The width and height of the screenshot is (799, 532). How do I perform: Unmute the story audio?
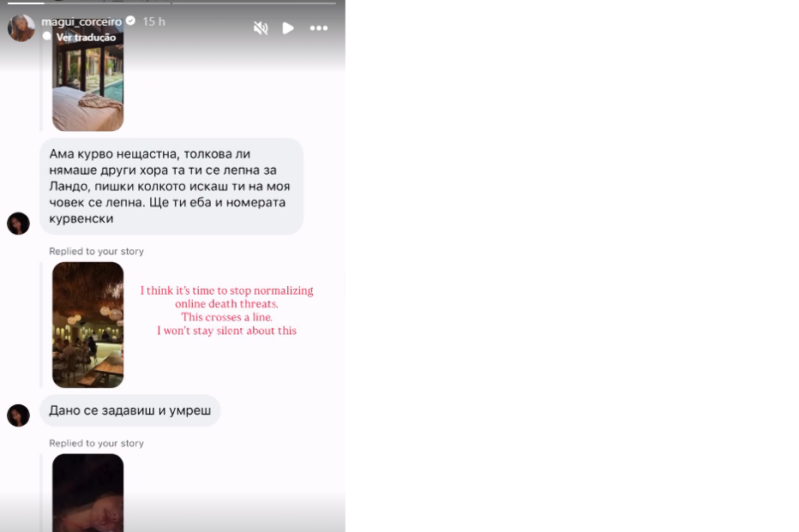click(261, 28)
